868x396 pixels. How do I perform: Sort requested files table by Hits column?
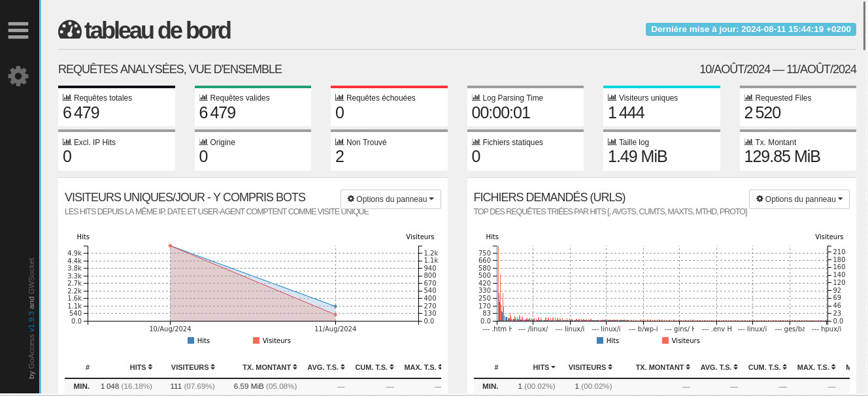(544, 367)
